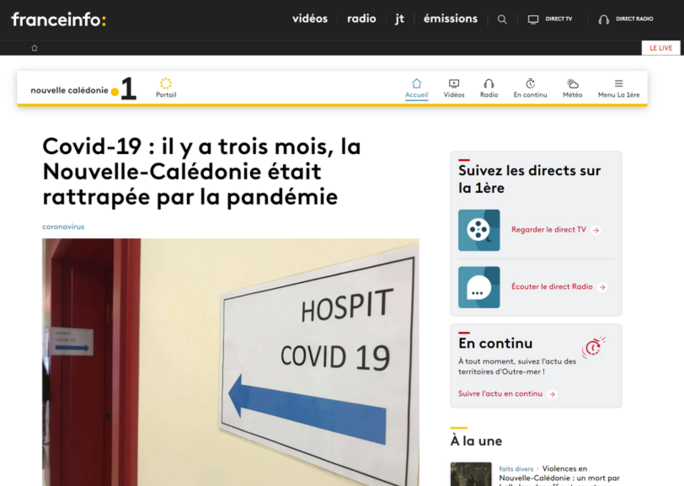The image size is (684, 486).
Task: Select émissions in top navigation
Action: click(450, 19)
